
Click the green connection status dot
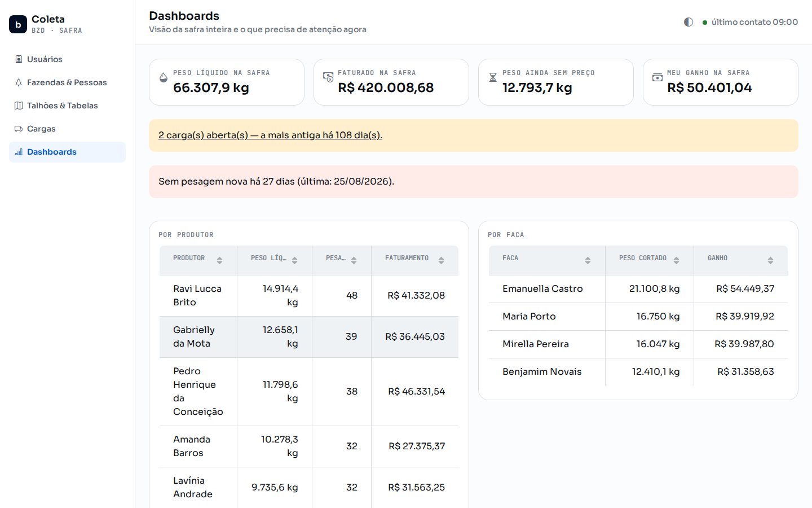pos(705,23)
